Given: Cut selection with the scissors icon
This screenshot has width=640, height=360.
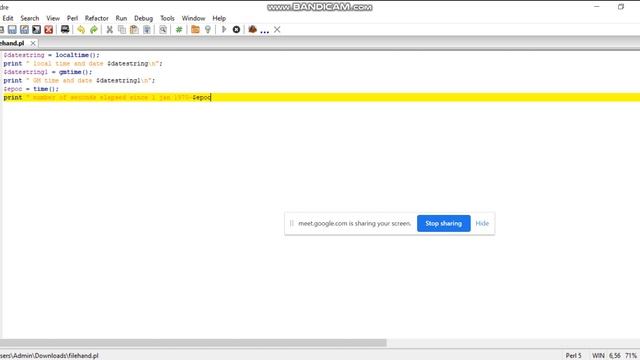Looking at the screenshot, I should coord(109,29).
